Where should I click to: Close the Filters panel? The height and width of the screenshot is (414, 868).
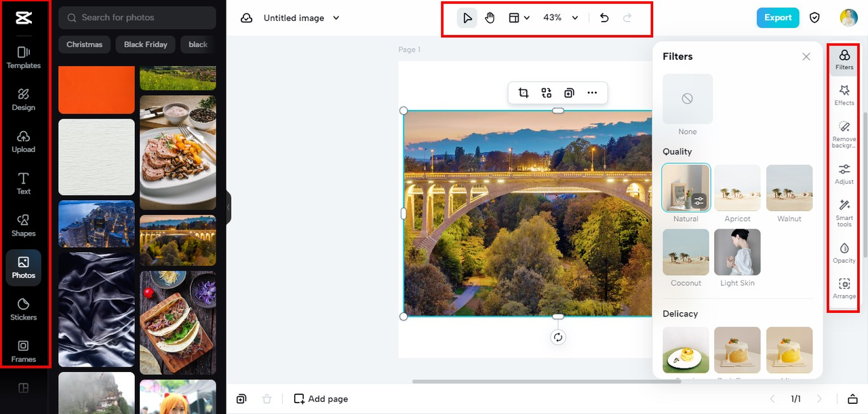(x=806, y=57)
